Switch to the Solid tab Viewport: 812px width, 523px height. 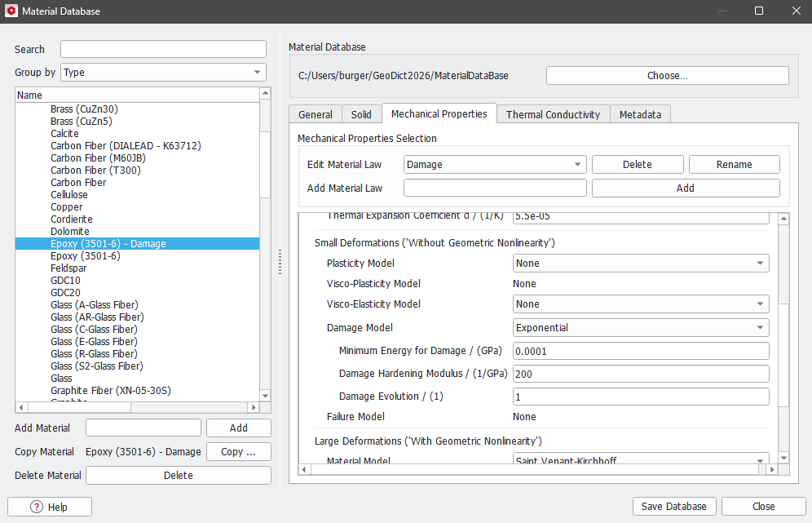coord(361,115)
